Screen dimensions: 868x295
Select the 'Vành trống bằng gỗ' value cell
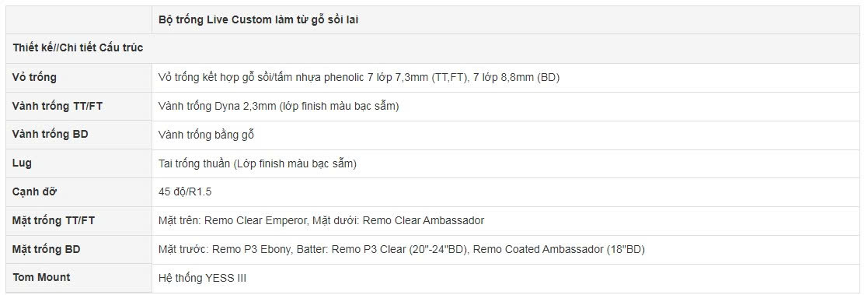[507, 135]
